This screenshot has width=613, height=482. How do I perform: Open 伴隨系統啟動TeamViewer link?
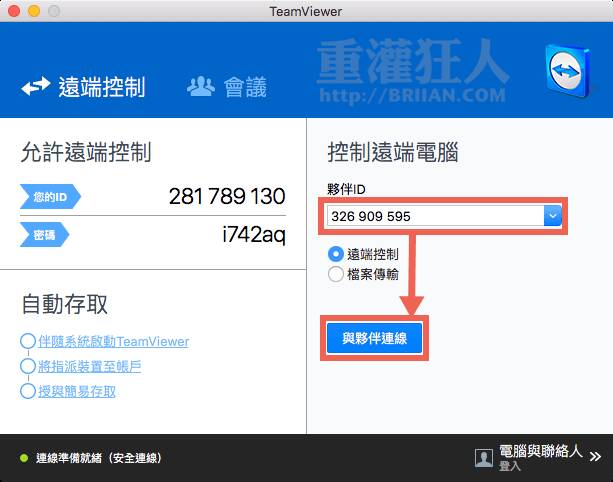coord(113,342)
